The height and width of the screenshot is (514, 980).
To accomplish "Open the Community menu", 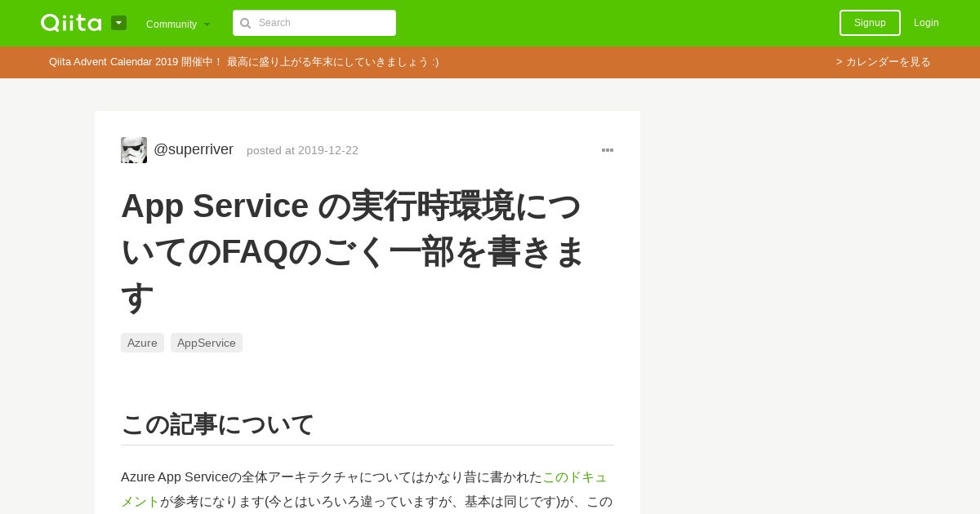I will pos(178,24).
